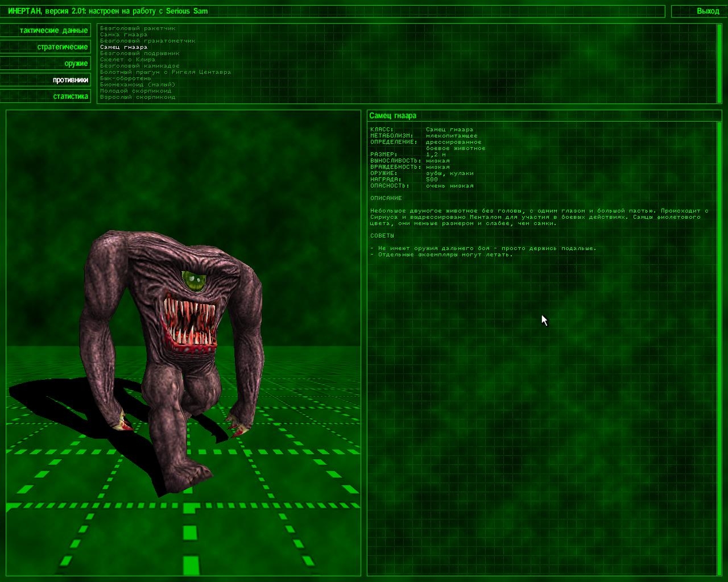Image resolution: width=728 pixels, height=582 pixels.
Task: Select Скелет с Клира entry
Action: tap(127, 59)
